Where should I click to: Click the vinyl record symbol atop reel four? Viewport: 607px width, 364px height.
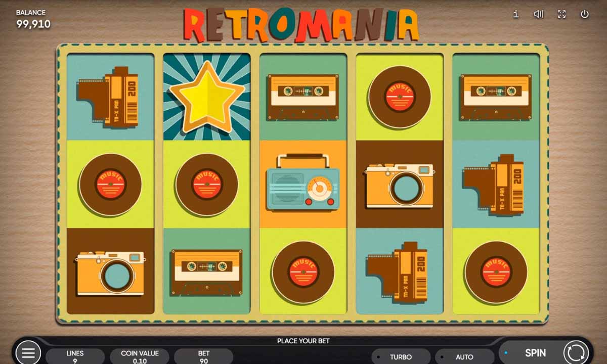pyautogui.click(x=399, y=96)
